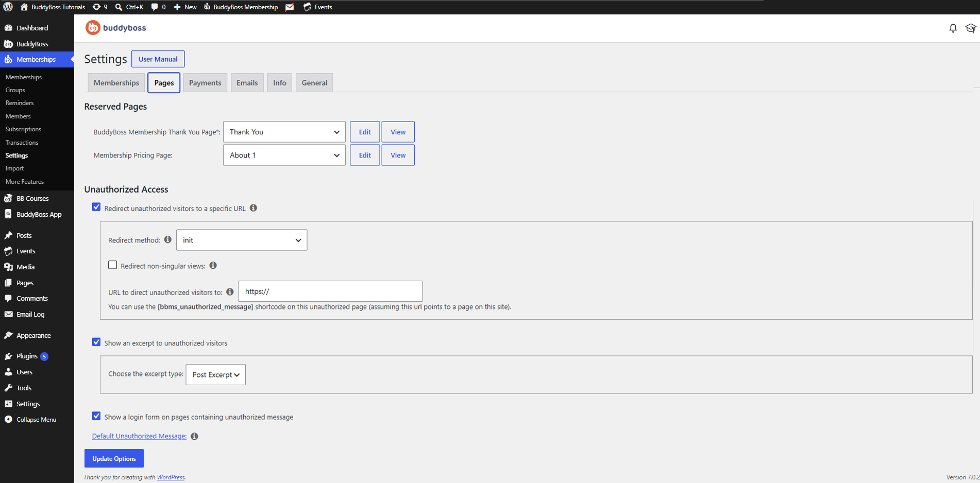The height and width of the screenshot is (483, 980).
Task: Open Default Unauthorized Message link
Action: point(139,436)
